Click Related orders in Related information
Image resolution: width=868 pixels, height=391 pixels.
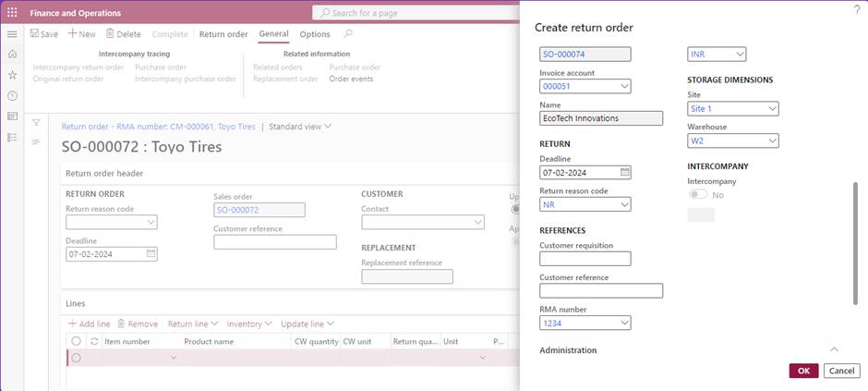pyautogui.click(x=278, y=67)
